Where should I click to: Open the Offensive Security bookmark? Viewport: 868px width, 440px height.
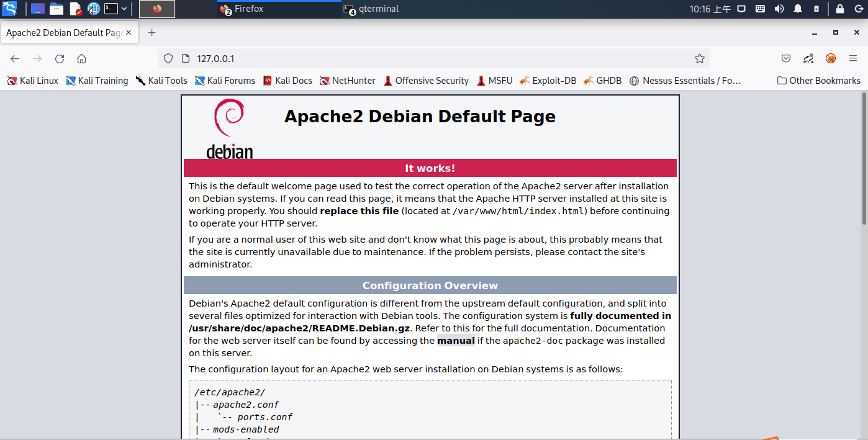(x=426, y=81)
